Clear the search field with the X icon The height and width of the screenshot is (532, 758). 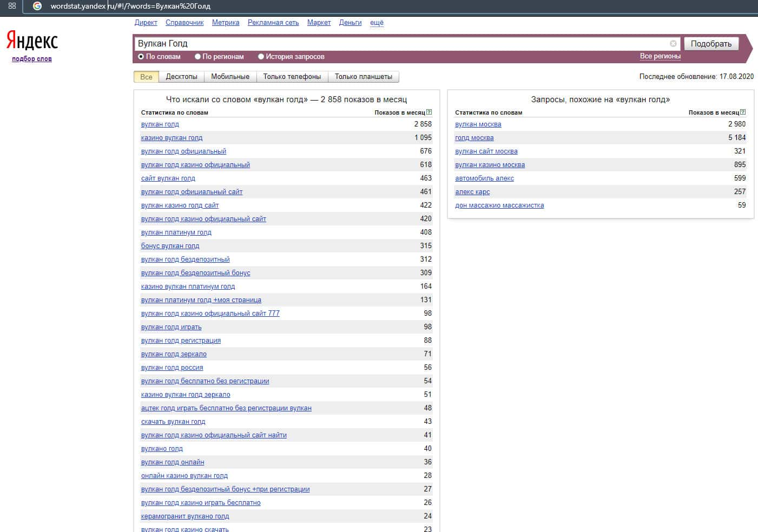tap(673, 44)
